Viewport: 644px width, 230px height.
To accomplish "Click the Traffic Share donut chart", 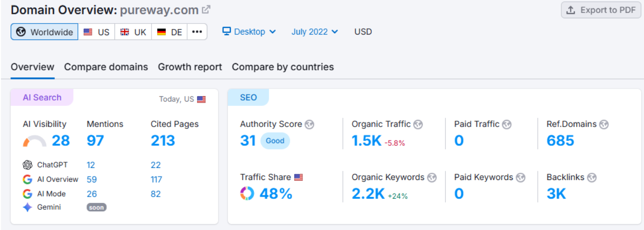I will click(x=247, y=193).
